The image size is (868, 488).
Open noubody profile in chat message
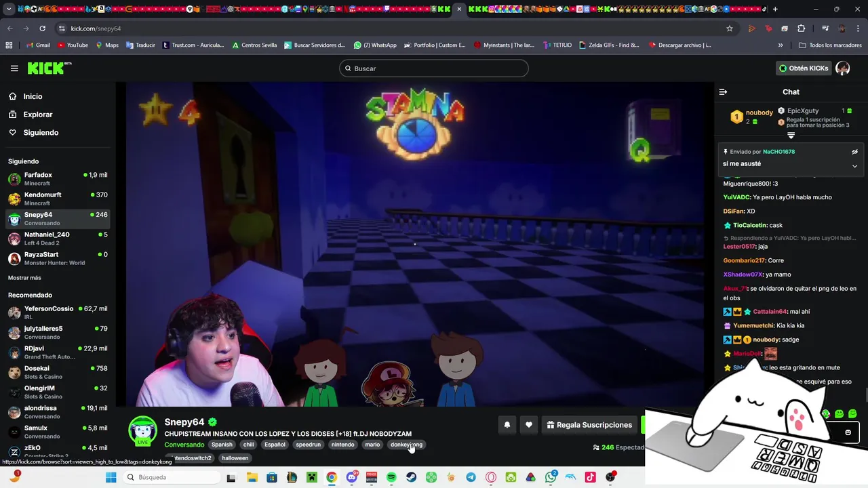tap(766, 340)
